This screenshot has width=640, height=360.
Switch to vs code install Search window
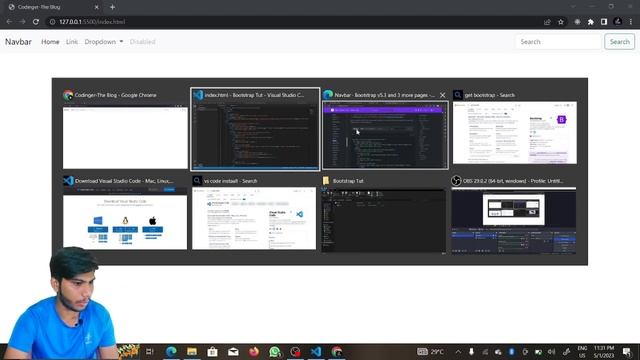[x=254, y=213]
